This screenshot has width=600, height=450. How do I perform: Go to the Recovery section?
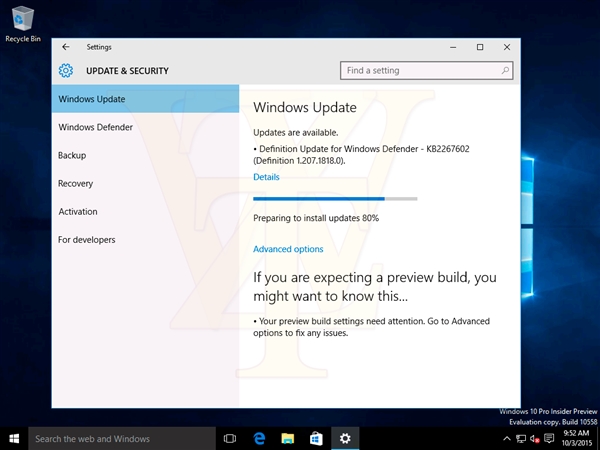(x=76, y=183)
